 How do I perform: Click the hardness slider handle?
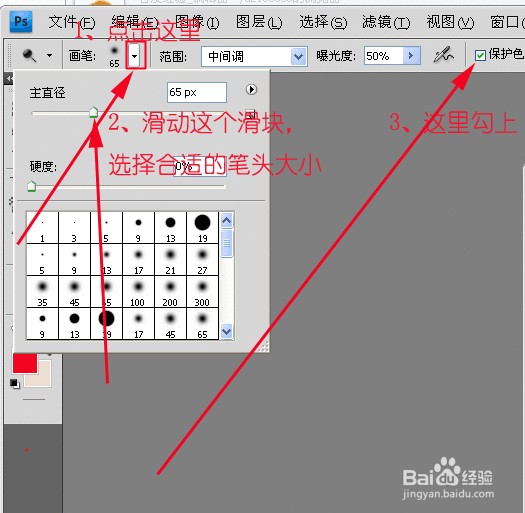tap(31, 186)
